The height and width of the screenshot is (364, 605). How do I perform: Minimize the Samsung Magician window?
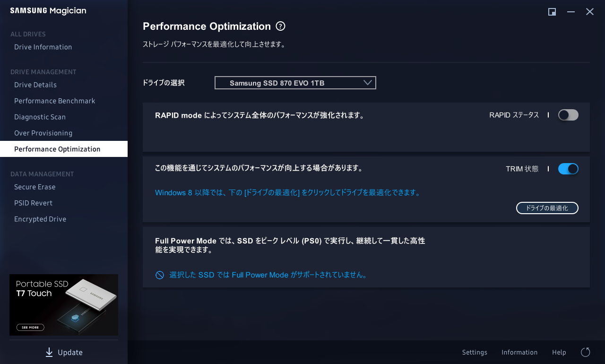571,12
